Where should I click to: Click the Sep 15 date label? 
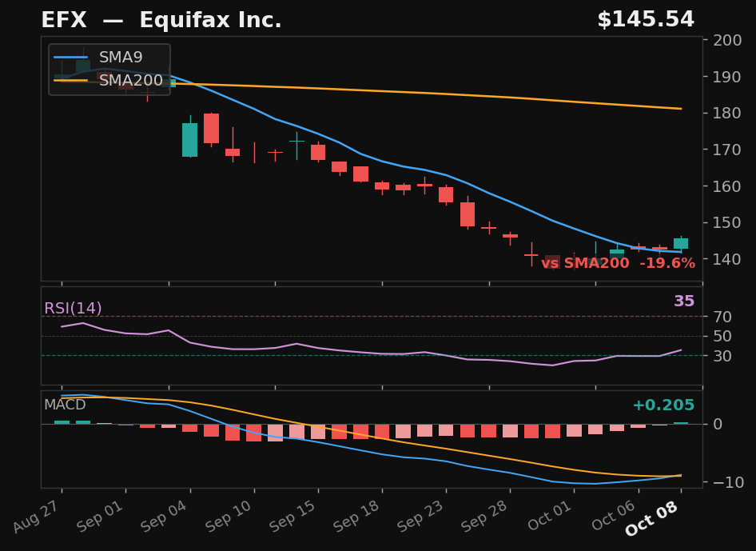[x=293, y=516]
